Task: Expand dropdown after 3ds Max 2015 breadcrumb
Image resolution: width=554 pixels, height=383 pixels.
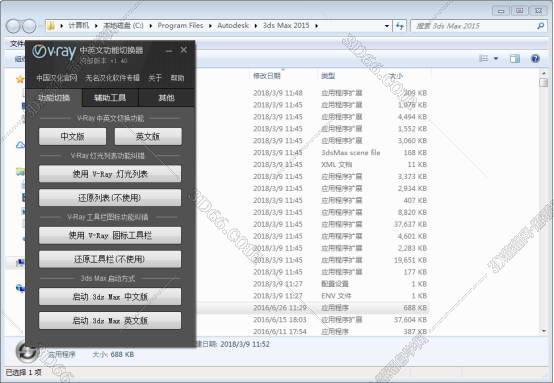Action: pos(316,26)
